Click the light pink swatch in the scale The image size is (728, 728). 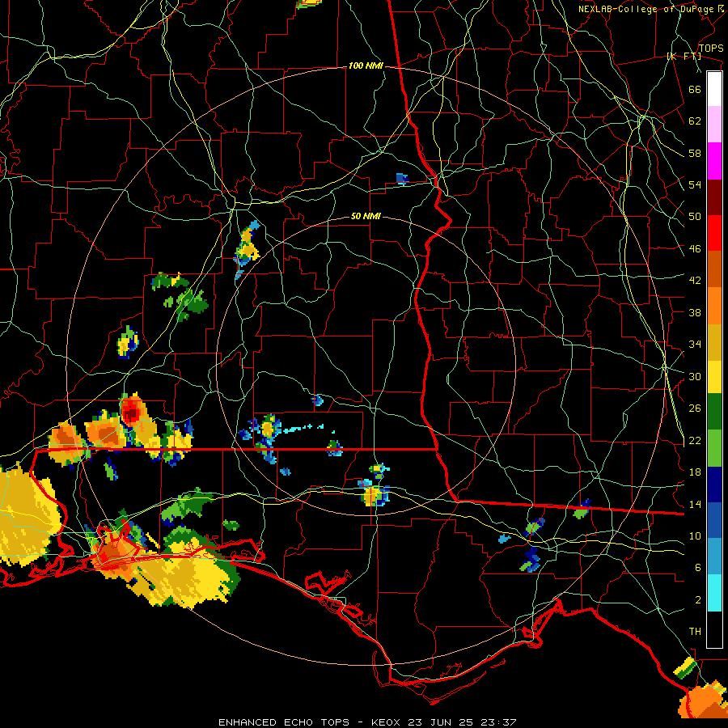point(714,125)
